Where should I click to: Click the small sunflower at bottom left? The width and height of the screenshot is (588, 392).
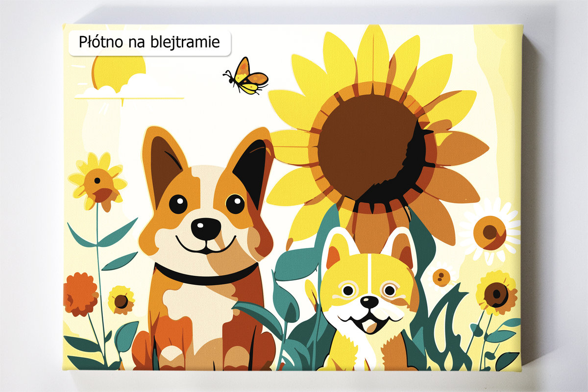121,300
